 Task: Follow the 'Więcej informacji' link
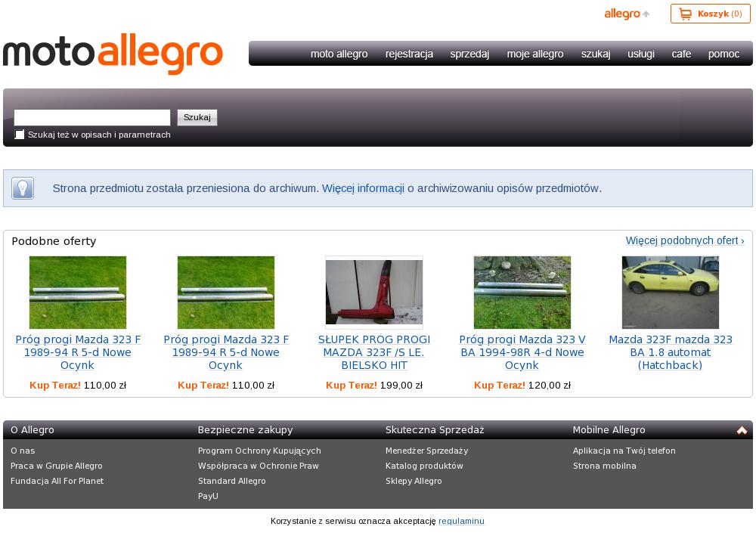[363, 188]
